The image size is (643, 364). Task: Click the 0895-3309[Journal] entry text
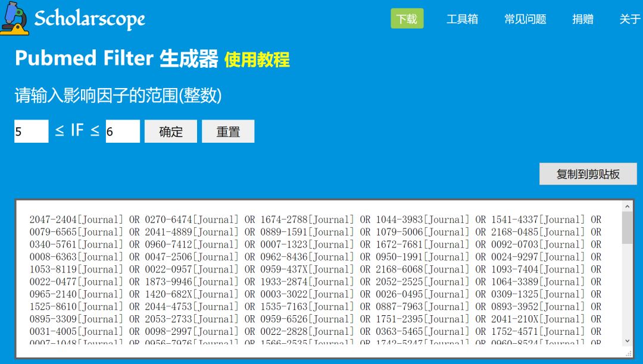tap(76, 319)
